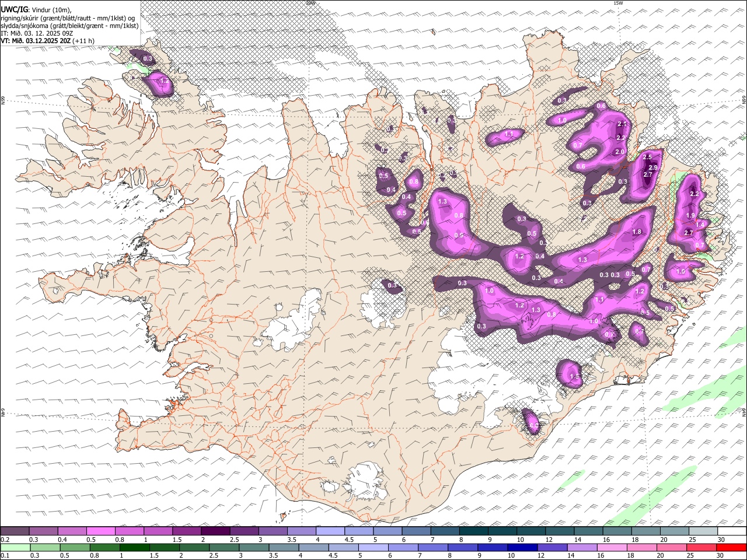The image size is (747, 560).
Task: Click the red-pink 25–30 rain legend swatch
Action: 701,547
